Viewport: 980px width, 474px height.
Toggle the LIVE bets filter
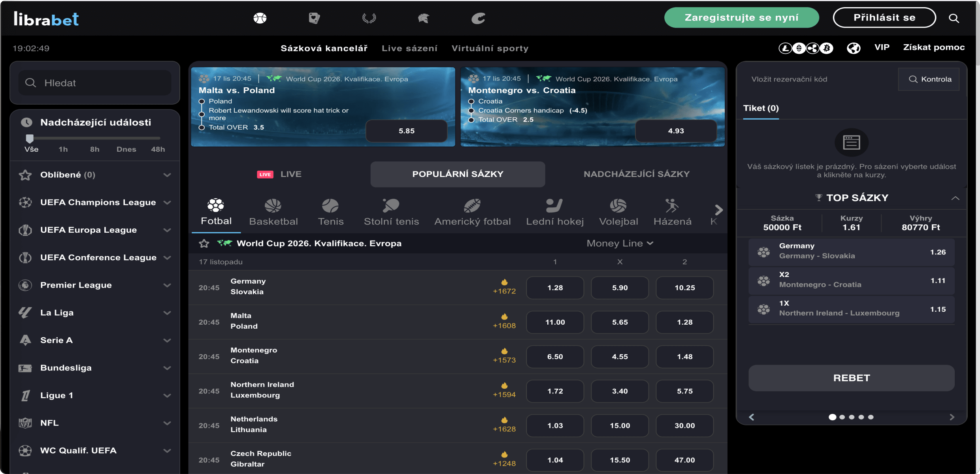tap(279, 174)
